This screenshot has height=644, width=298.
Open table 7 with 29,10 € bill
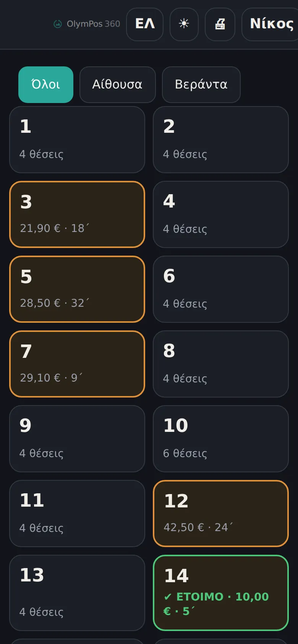click(77, 364)
